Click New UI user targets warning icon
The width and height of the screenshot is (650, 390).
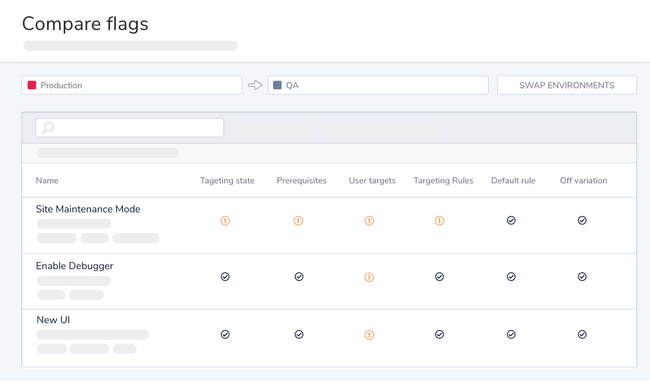[369, 334]
